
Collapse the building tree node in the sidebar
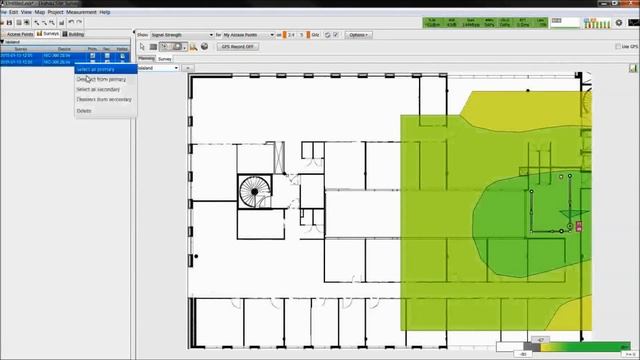click(2, 42)
